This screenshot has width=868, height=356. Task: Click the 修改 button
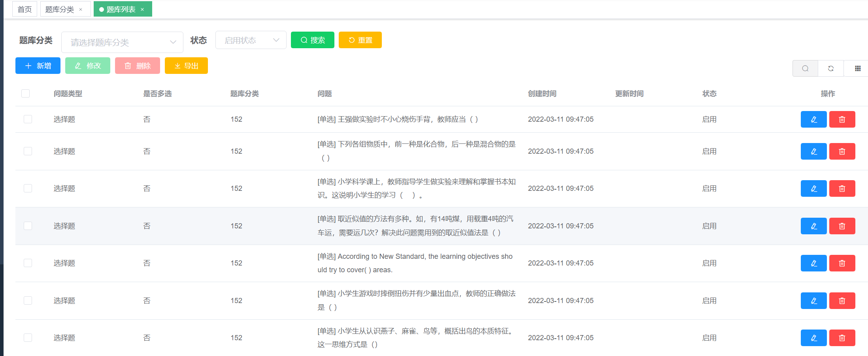click(x=88, y=66)
